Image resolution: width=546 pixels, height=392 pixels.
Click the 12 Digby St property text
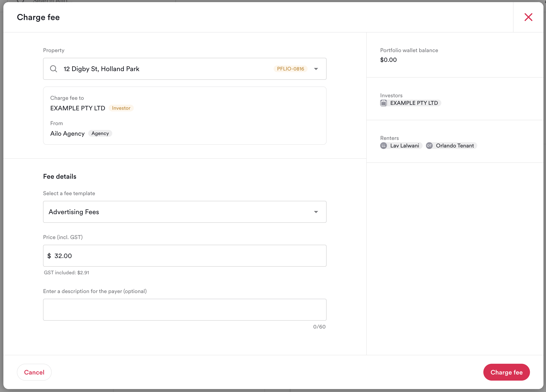coord(101,69)
